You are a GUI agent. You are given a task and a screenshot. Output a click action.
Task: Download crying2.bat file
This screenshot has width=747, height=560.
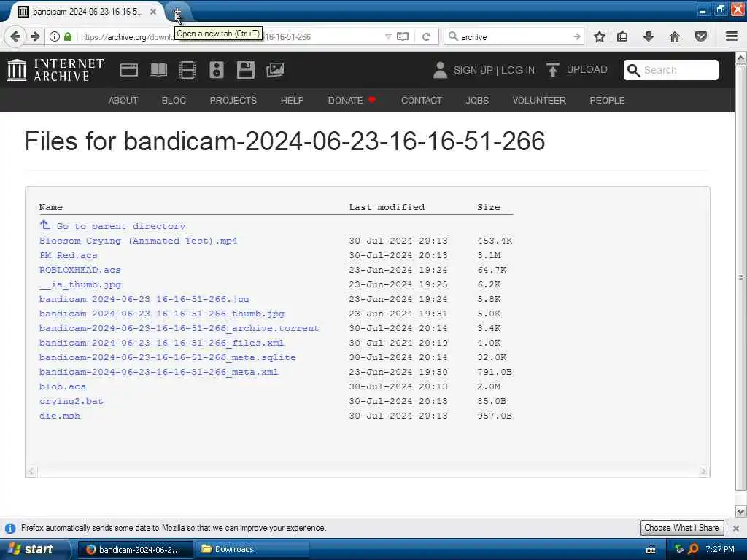click(x=71, y=401)
